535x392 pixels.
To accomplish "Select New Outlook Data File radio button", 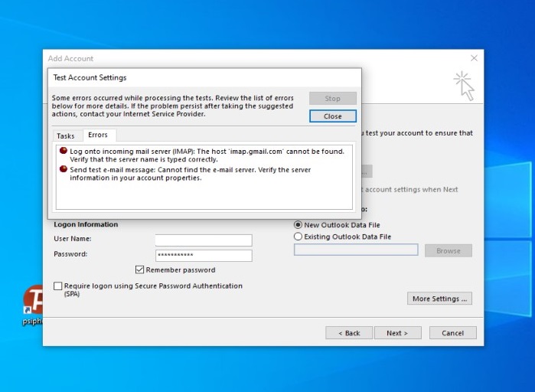I will [298, 225].
